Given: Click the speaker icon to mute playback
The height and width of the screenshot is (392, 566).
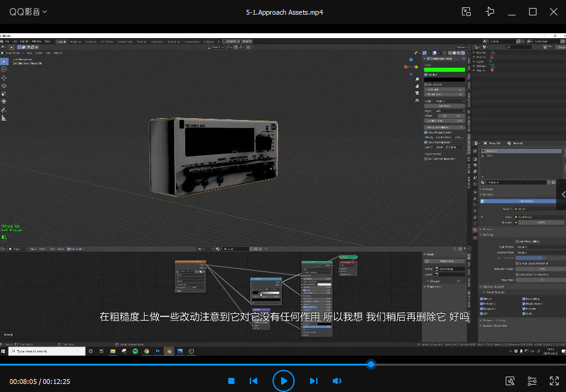Looking at the screenshot, I should point(337,380).
